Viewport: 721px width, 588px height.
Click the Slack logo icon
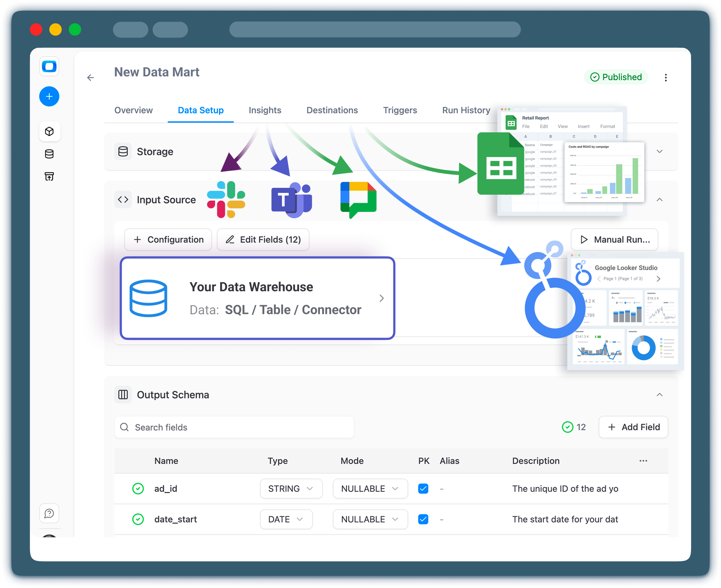[x=226, y=200]
